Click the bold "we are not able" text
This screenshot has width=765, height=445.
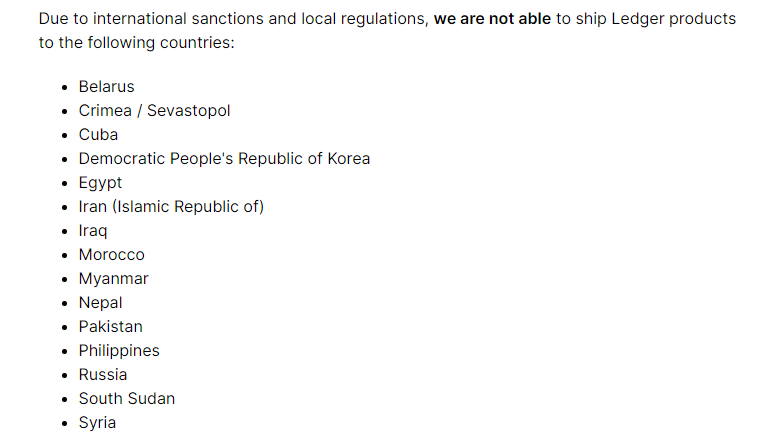(x=492, y=20)
